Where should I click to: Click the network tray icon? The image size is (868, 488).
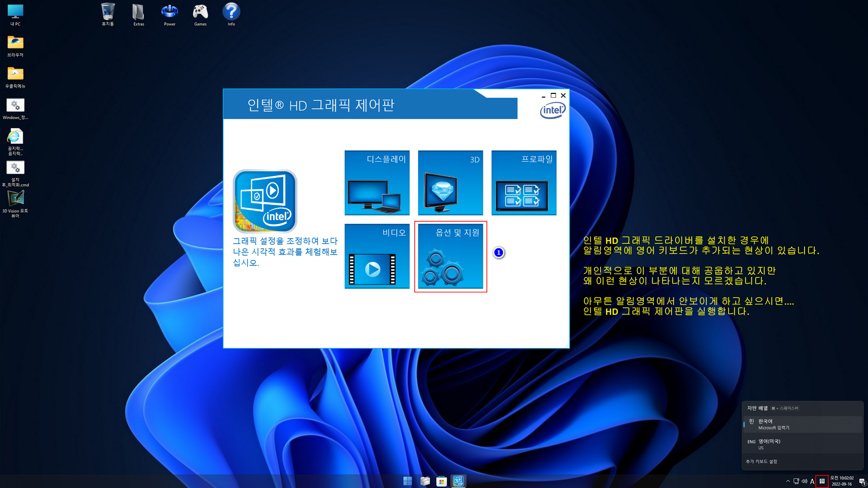click(796, 481)
